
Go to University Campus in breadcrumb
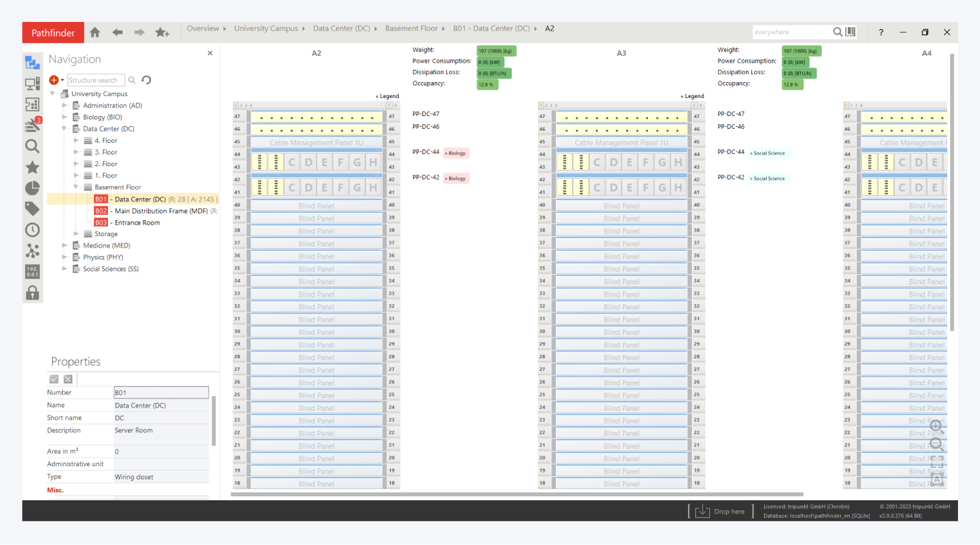[265, 29]
